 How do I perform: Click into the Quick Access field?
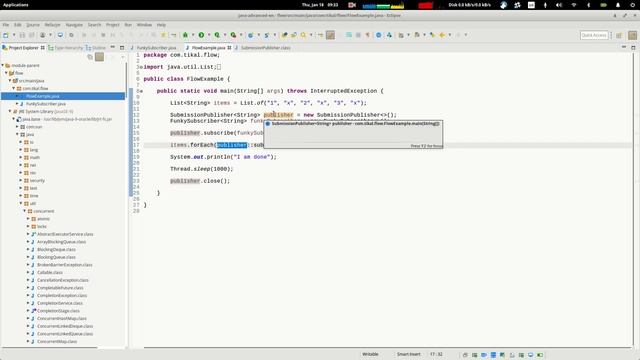594,36
